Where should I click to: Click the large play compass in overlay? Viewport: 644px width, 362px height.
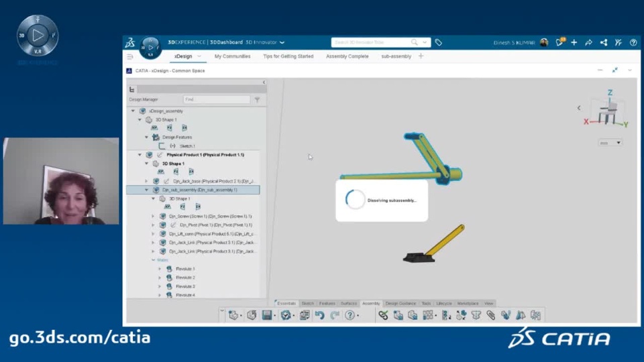point(38,36)
